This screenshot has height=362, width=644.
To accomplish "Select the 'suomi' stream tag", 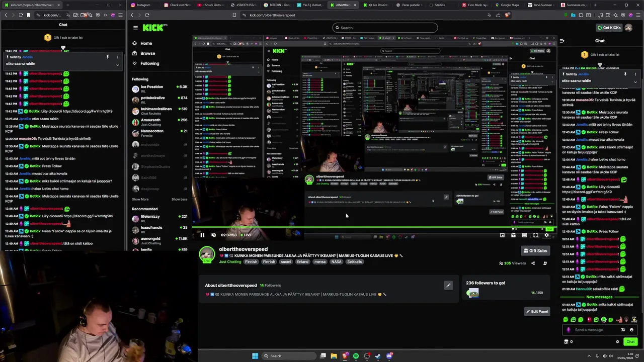I will click(x=286, y=261).
